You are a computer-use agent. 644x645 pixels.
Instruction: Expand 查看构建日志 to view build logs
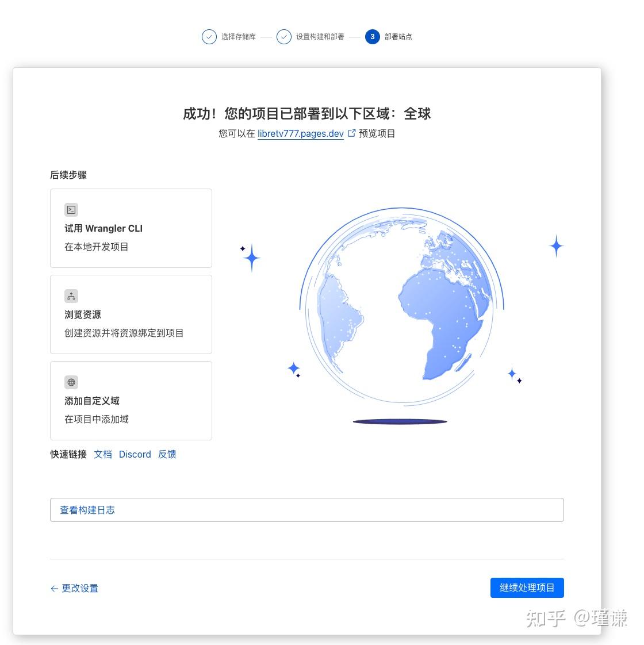click(87, 510)
